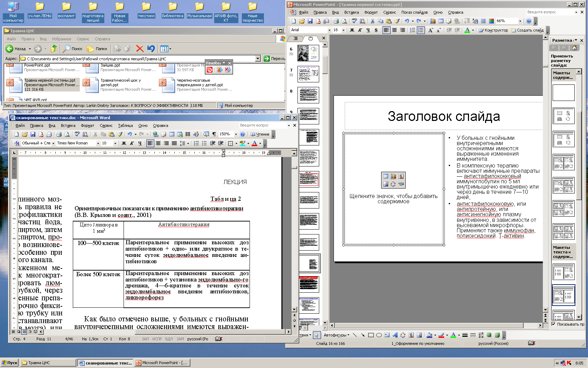Select the Rectangle drawing tool
This screenshot has width=588, height=368.
[x=371, y=335]
